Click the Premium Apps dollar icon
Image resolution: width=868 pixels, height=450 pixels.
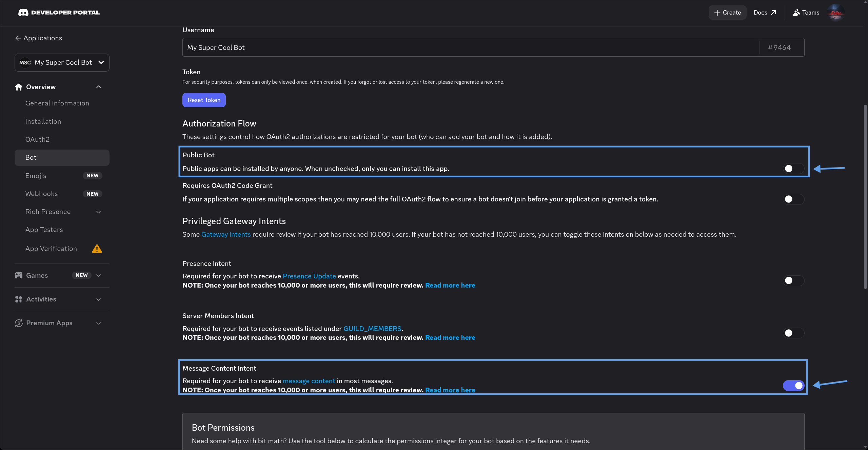19,323
